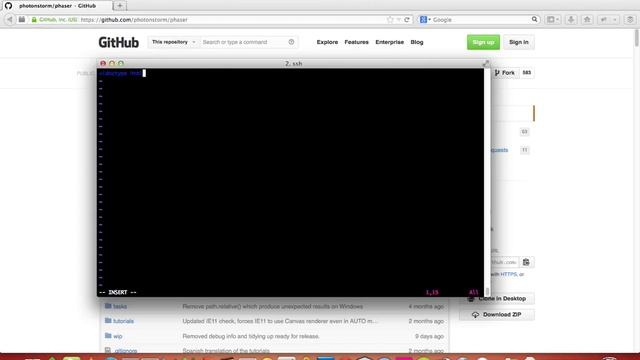This screenshot has width=640, height=360.
Task: Click the fullscreen arrows of the ssh terminal
Action: (485, 64)
